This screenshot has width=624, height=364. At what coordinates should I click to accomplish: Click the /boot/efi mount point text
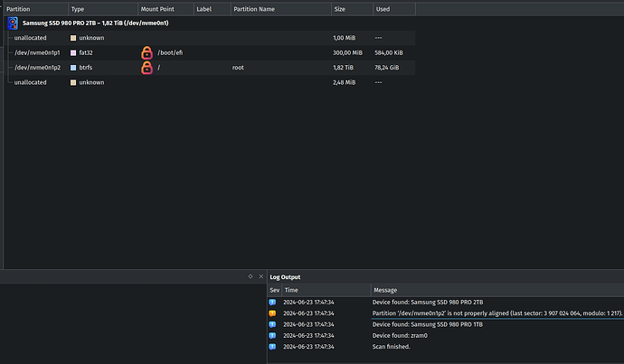click(x=170, y=52)
